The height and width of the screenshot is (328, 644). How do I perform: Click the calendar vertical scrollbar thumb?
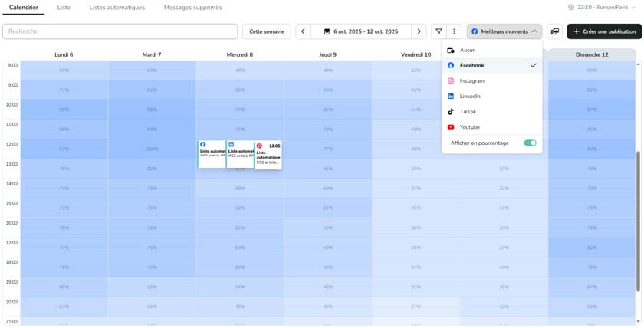(x=639, y=221)
